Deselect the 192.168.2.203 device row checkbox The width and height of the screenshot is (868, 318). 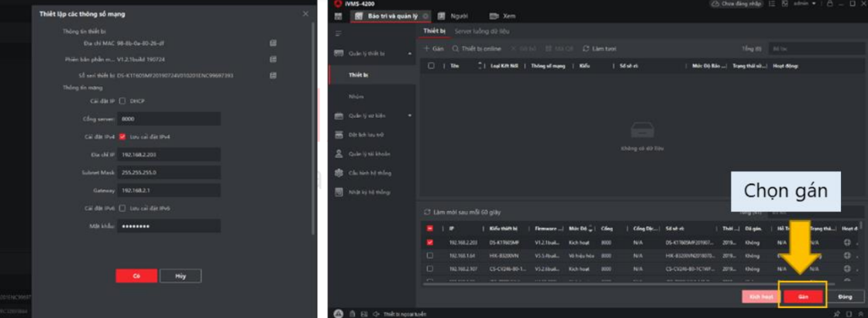[x=430, y=242]
